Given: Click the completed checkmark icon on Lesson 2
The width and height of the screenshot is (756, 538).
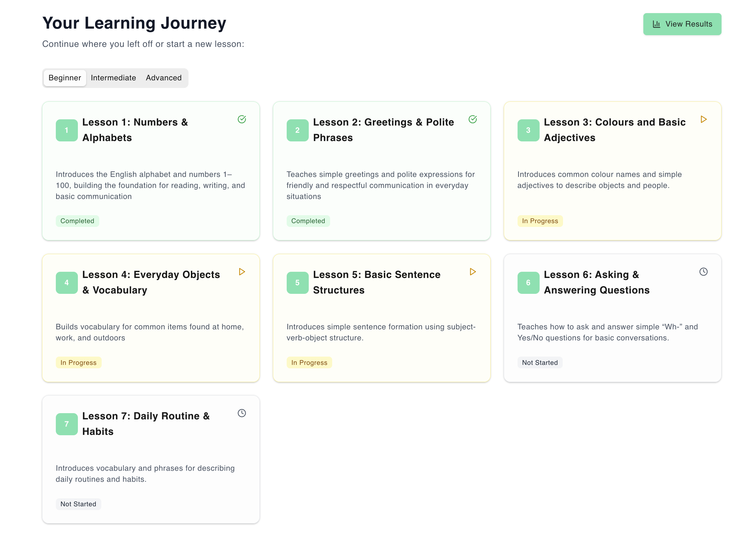Looking at the screenshot, I should [x=473, y=119].
